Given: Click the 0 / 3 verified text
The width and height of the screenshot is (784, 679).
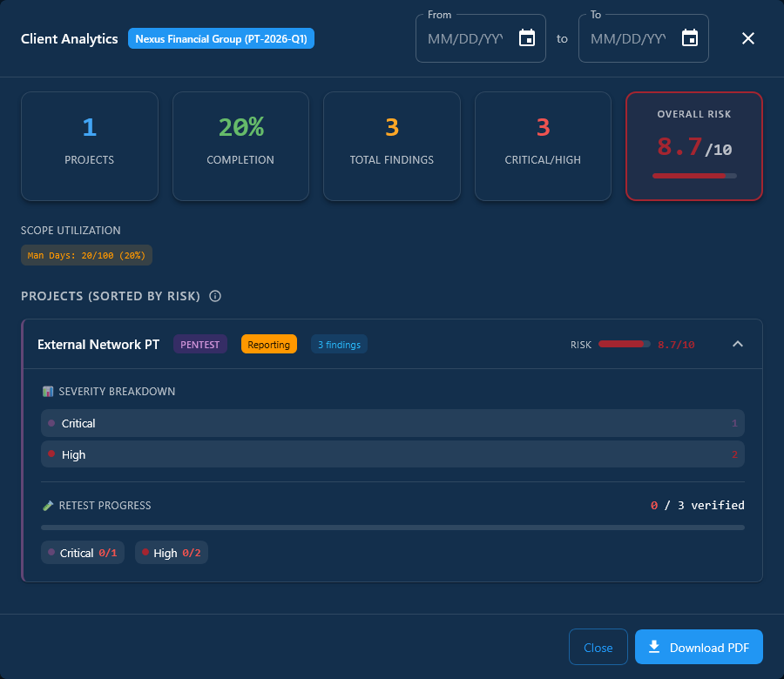Looking at the screenshot, I should coord(697,505).
